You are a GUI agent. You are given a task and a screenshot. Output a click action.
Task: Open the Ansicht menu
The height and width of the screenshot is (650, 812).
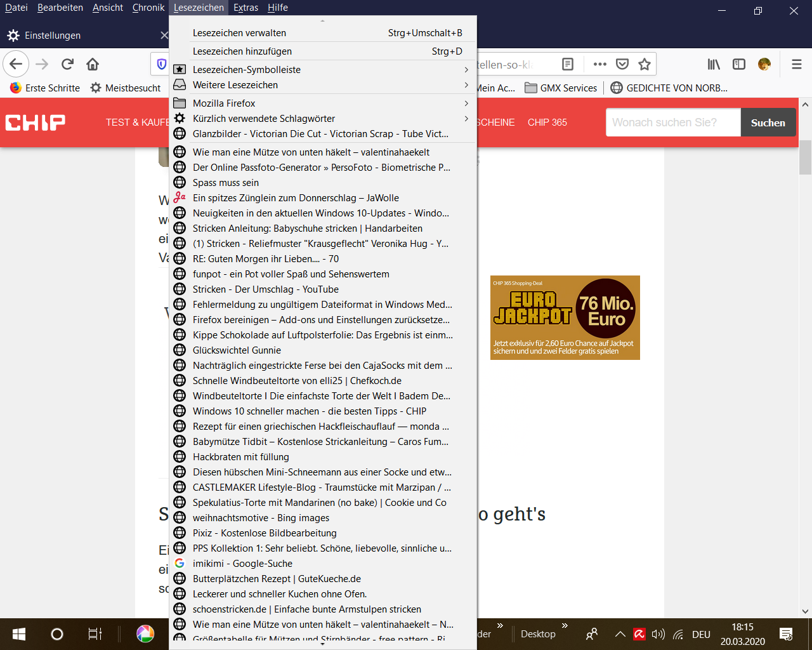tap(108, 8)
